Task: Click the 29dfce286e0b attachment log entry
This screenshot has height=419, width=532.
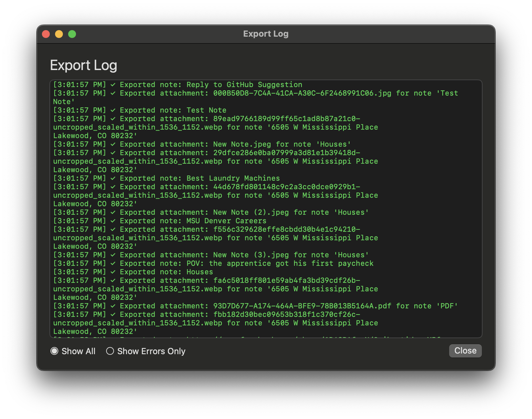Action: point(216,161)
